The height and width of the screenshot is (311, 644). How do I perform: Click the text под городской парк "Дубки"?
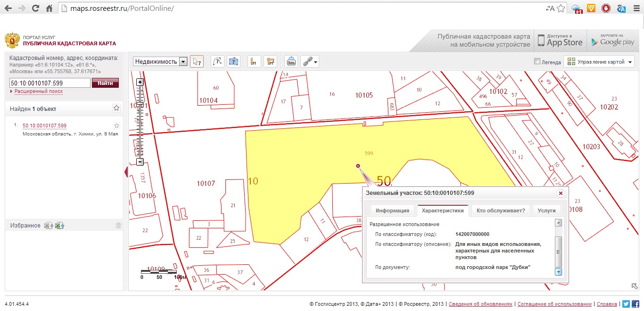pos(493,268)
